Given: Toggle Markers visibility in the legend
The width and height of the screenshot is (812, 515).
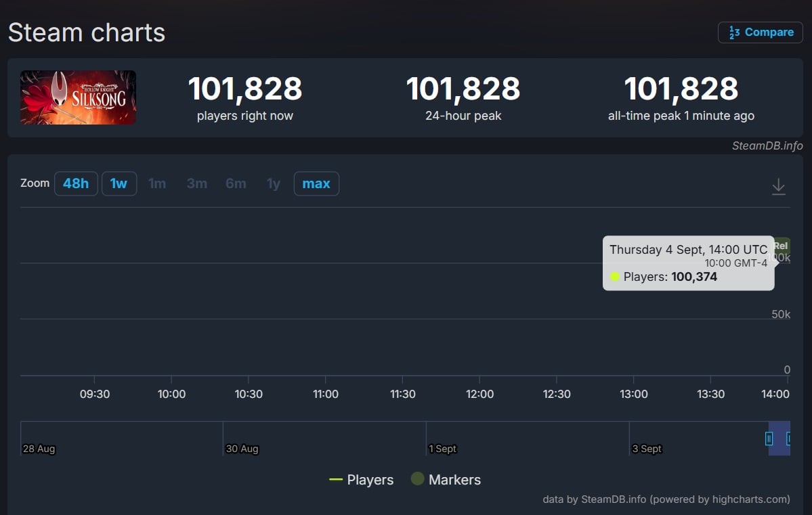Looking at the screenshot, I should pyautogui.click(x=454, y=479).
